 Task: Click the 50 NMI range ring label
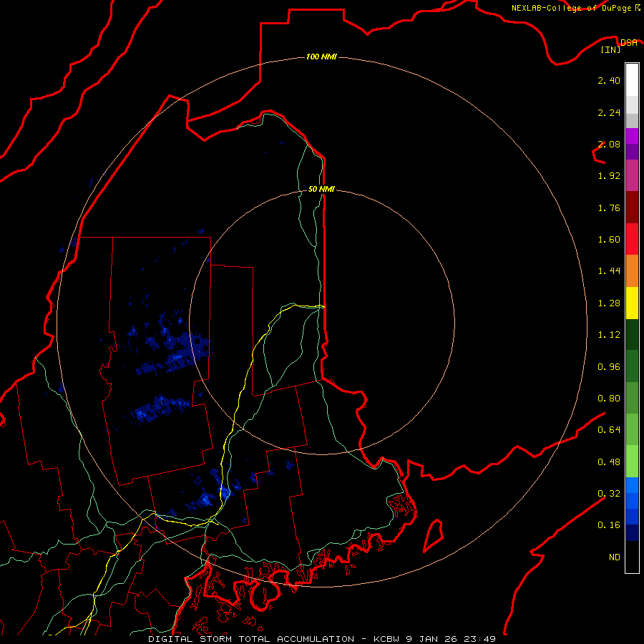(x=321, y=189)
